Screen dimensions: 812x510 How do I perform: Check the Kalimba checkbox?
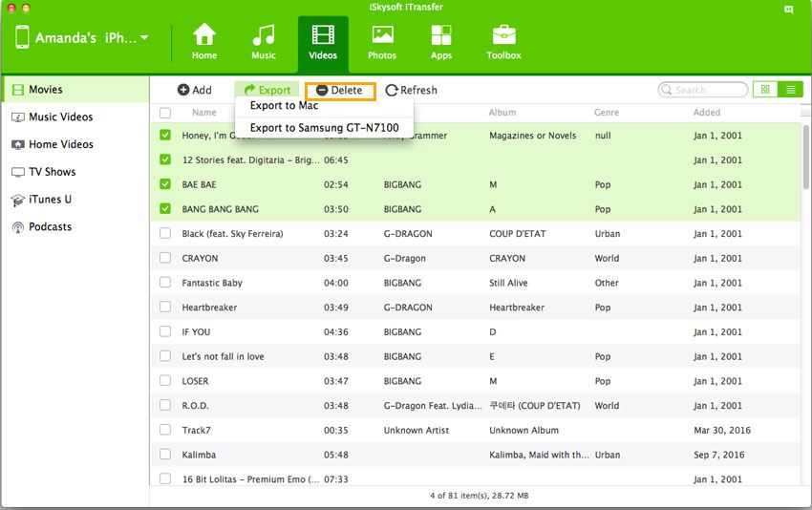click(x=165, y=454)
